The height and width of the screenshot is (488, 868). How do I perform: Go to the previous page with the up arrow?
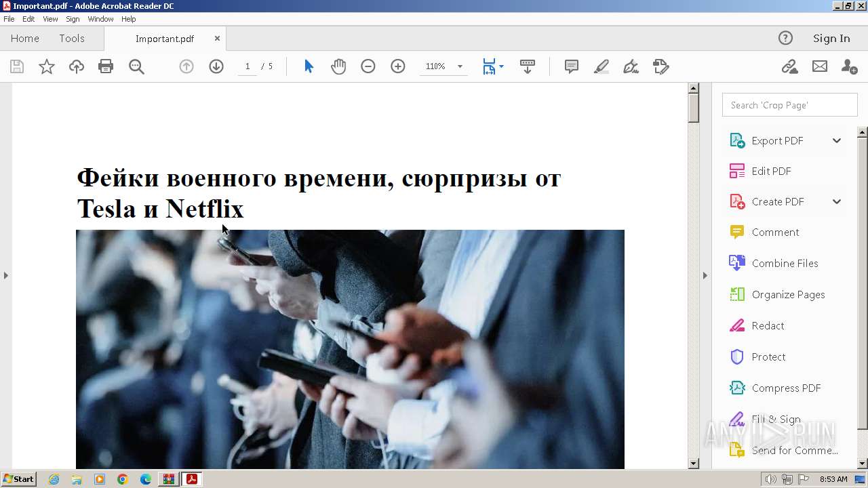pyautogui.click(x=186, y=66)
